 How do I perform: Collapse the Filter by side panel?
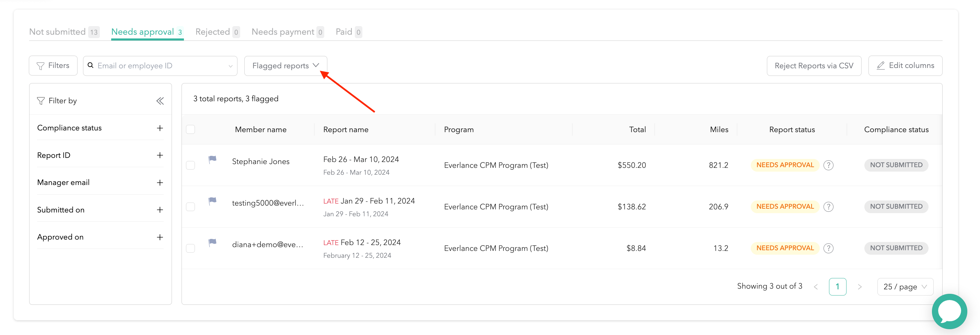[160, 101]
